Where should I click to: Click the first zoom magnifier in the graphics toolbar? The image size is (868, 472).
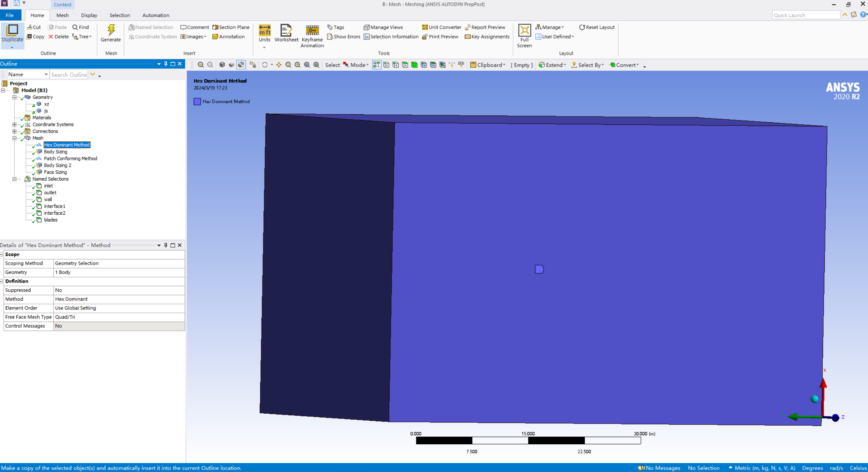201,65
